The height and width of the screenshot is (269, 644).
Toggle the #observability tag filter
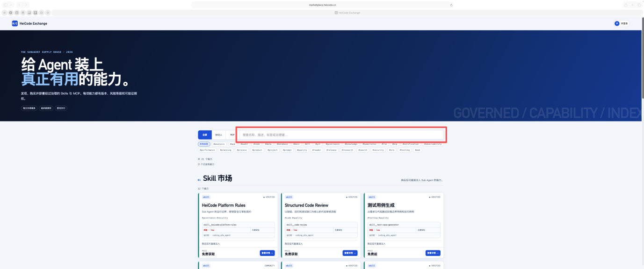coord(433,144)
